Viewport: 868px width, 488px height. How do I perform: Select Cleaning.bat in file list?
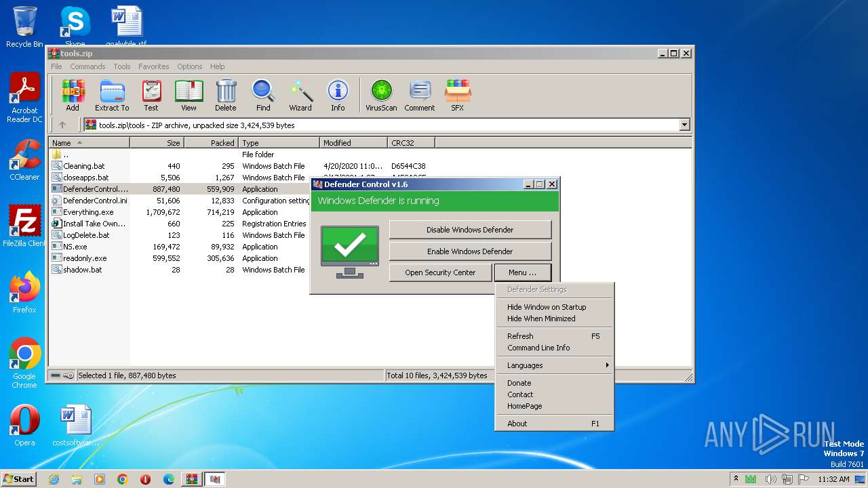pos(83,166)
